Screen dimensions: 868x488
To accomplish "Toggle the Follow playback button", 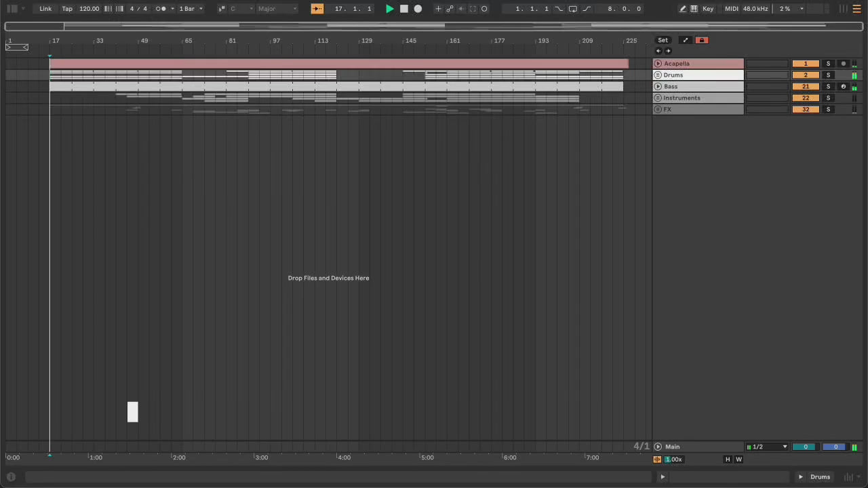I will 317,9.
